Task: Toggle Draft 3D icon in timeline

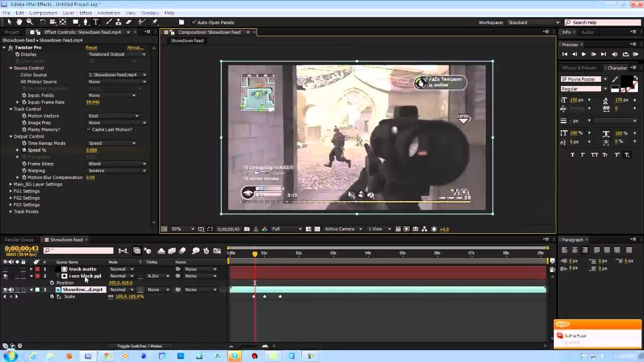Action: click(148, 251)
